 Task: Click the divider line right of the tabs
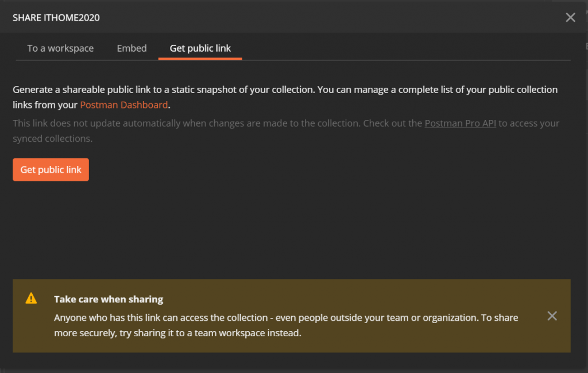click(x=402, y=60)
